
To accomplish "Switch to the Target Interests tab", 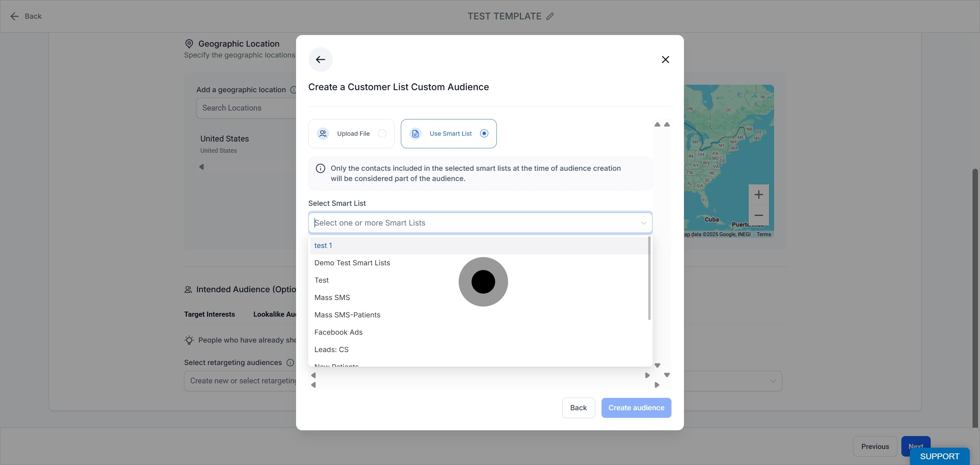I will tap(209, 314).
